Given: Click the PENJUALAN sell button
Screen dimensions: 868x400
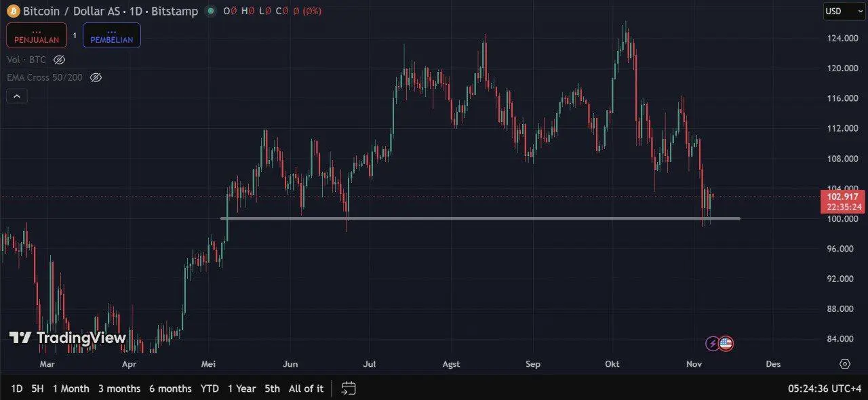Looking at the screenshot, I should coord(37,35).
